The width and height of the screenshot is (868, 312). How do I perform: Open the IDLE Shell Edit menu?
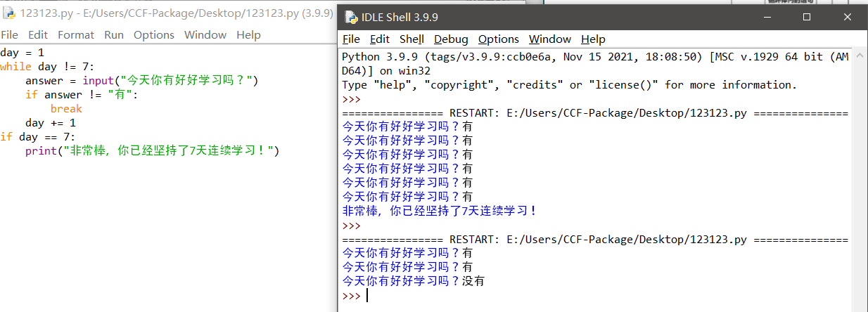[x=380, y=39]
